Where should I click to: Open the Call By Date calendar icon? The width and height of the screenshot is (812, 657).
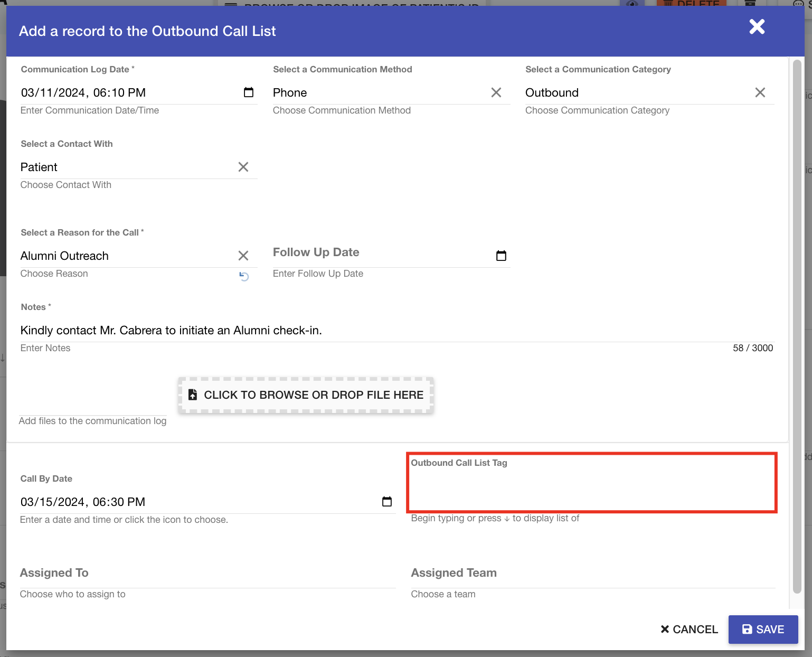[x=386, y=502]
